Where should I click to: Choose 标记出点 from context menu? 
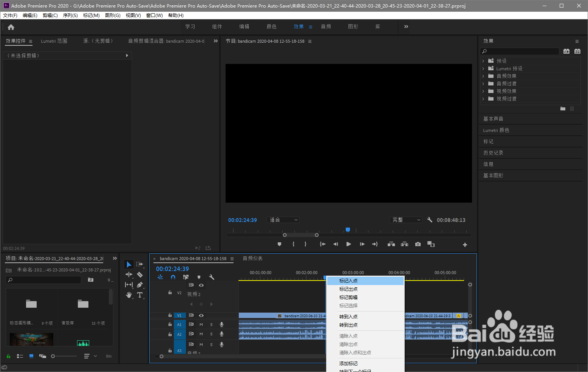(x=365, y=289)
